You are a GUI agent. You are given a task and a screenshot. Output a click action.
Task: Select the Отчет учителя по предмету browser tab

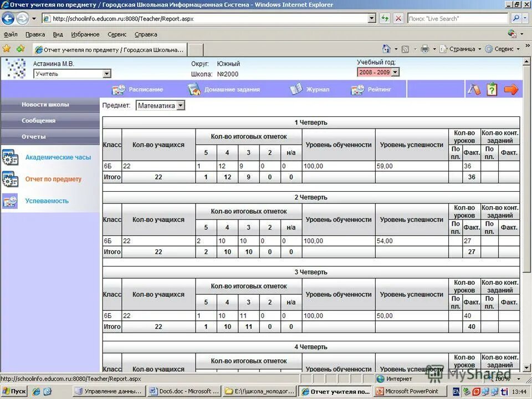(110, 50)
